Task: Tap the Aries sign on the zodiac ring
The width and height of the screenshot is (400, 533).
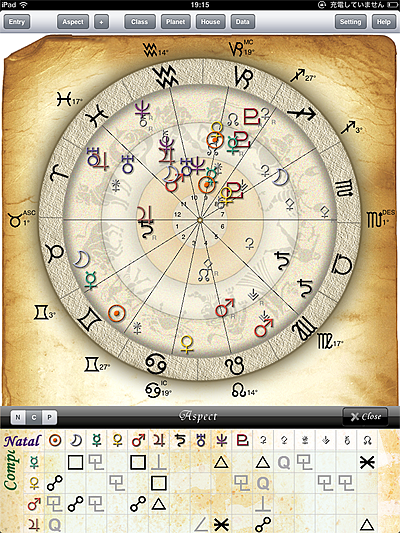Action: pos(60,172)
